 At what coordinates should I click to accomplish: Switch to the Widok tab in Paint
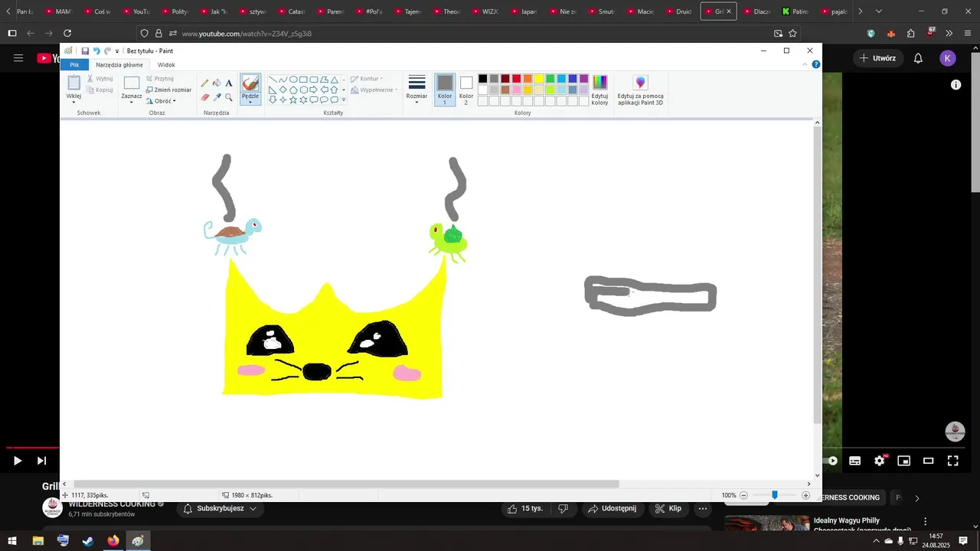[166, 65]
